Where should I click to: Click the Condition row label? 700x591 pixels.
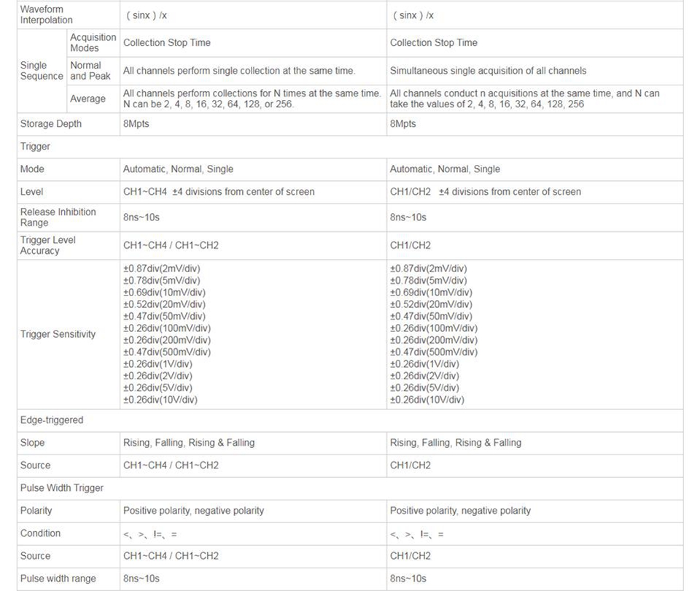[x=40, y=533]
